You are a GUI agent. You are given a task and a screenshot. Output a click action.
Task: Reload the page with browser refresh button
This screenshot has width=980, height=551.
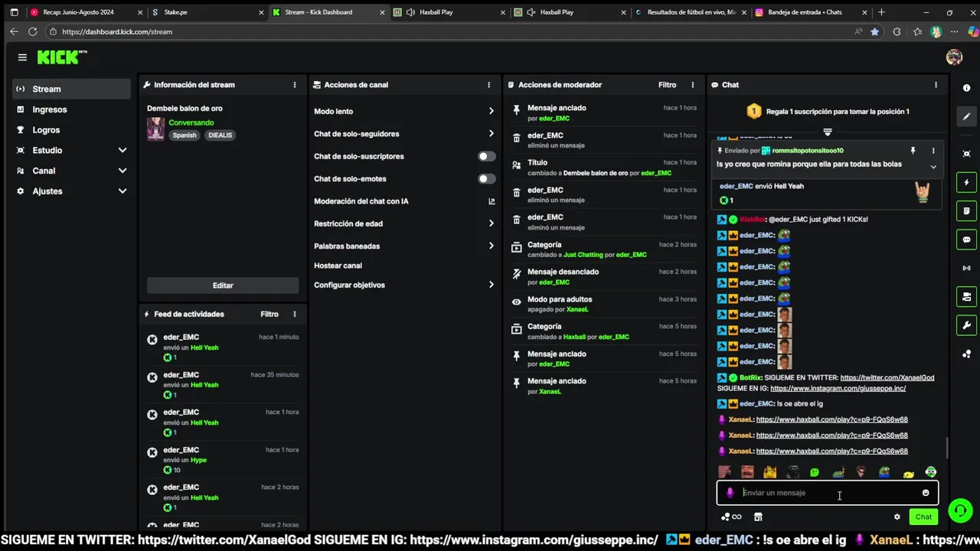pyautogui.click(x=32, y=31)
